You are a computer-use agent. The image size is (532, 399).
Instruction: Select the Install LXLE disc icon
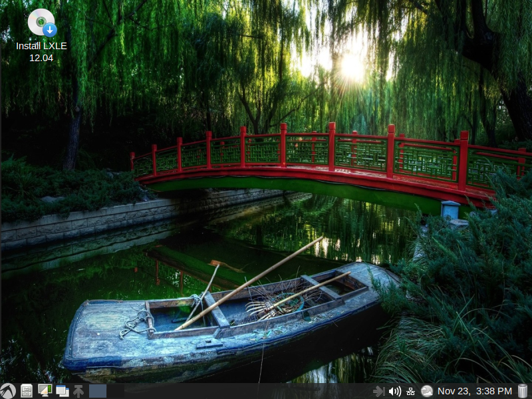click(41, 23)
